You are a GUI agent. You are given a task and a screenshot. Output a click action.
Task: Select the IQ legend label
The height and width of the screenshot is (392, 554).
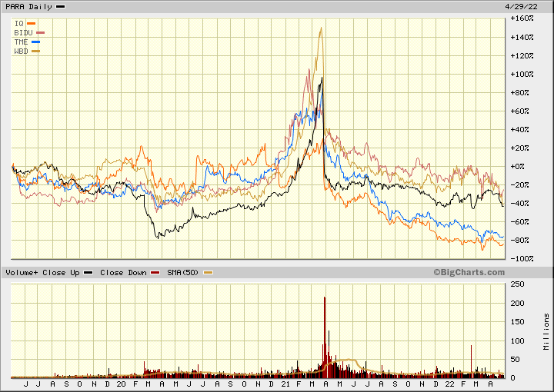[x=19, y=24]
